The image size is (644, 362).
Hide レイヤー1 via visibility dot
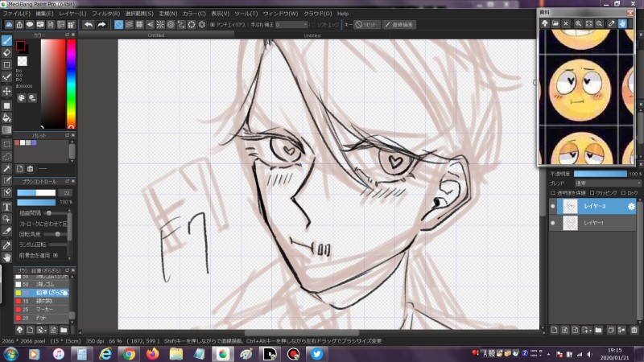tap(553, 223)
